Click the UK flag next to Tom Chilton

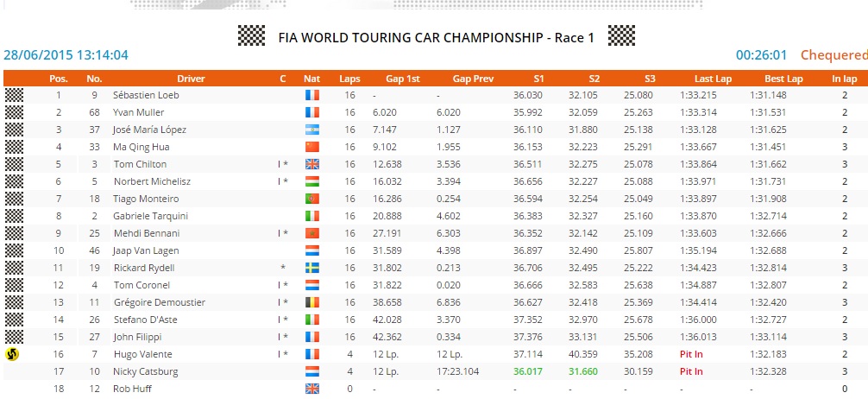coord(311,164)
